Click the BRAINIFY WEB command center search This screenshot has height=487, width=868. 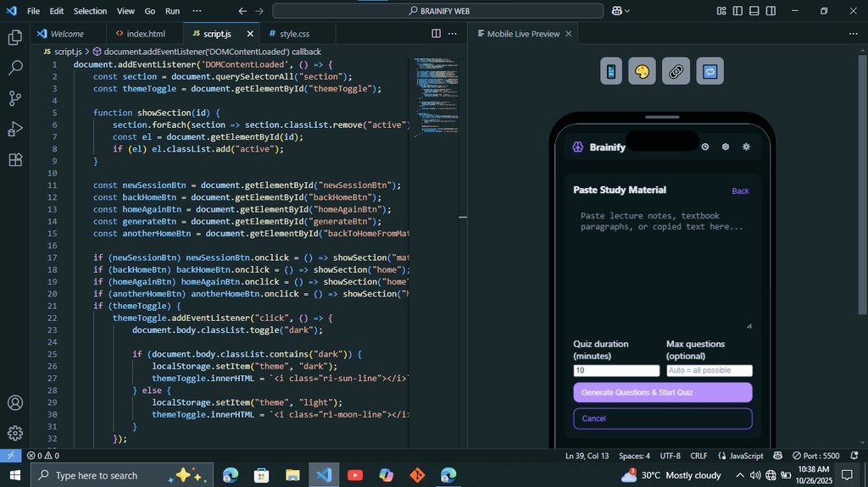click(438, 10)
